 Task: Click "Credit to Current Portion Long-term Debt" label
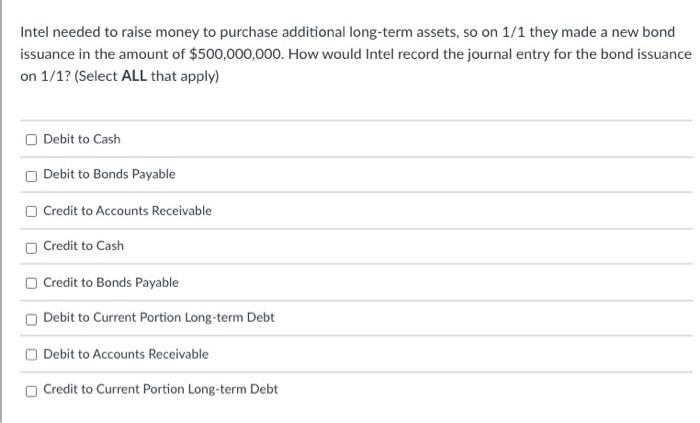pyautogui.click(x=160, y=389)
